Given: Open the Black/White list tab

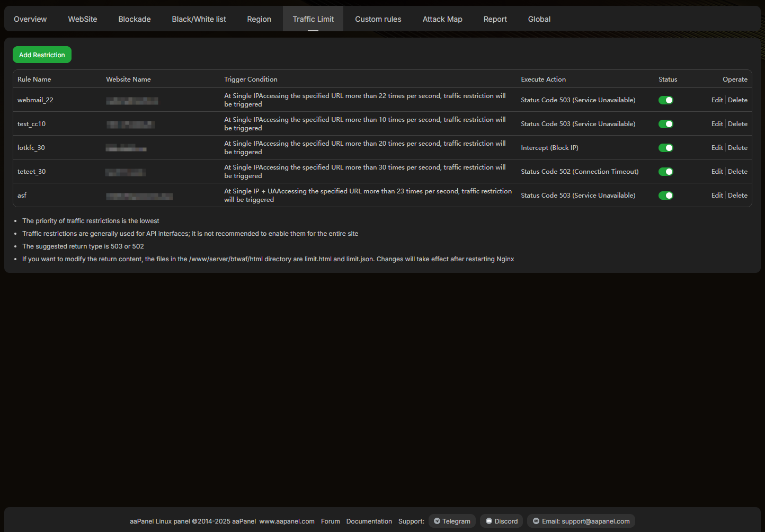Looking at the screenshot, I should pos(199,19).
